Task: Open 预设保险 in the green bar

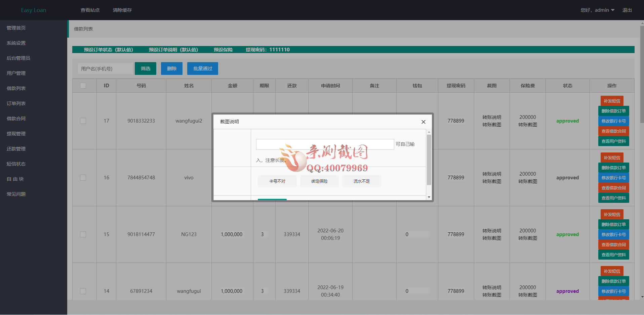Action: 223,50
